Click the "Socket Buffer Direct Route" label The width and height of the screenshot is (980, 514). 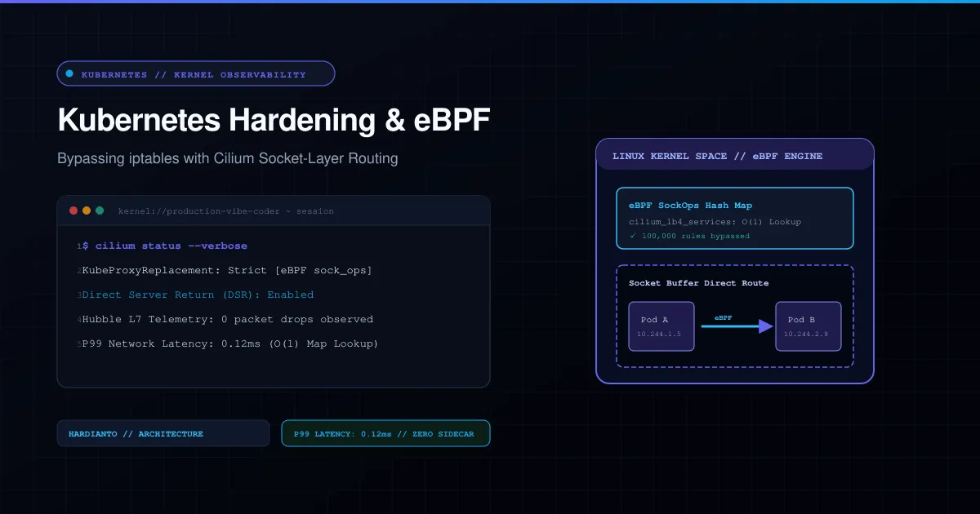(x=698, y=283)
